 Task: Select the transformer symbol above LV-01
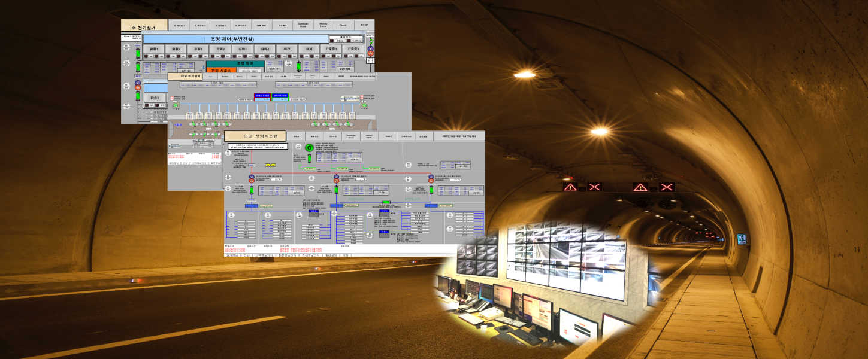pos(252,178)
